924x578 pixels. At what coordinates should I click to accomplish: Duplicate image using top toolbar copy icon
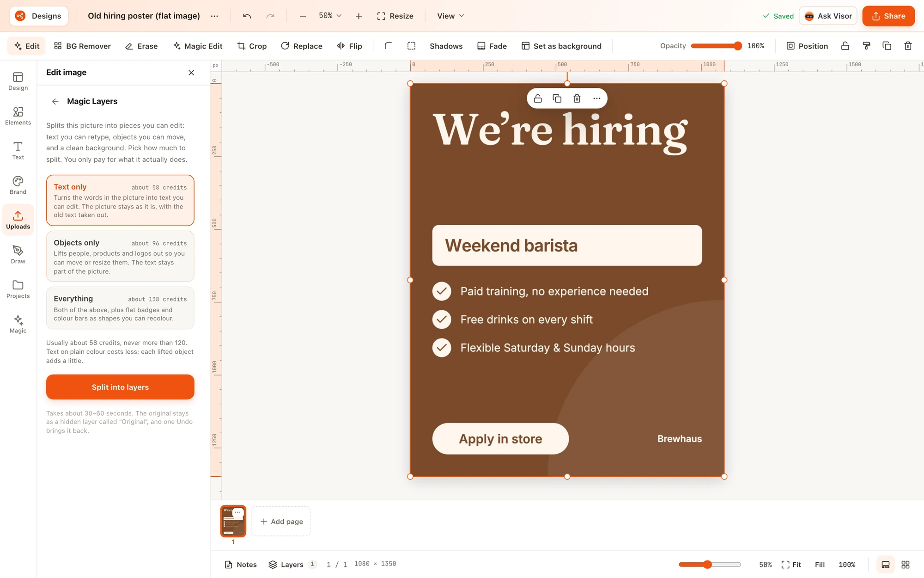[887, 46]
